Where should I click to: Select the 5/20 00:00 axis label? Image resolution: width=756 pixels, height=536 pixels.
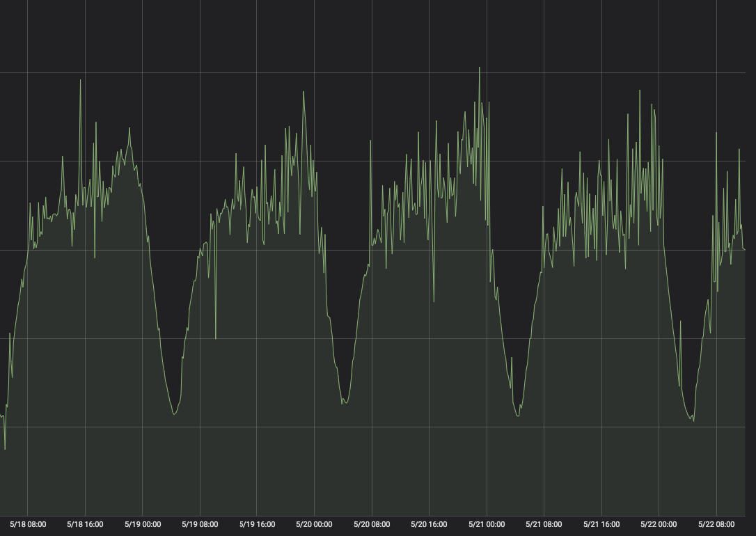[x=315, y=524]
